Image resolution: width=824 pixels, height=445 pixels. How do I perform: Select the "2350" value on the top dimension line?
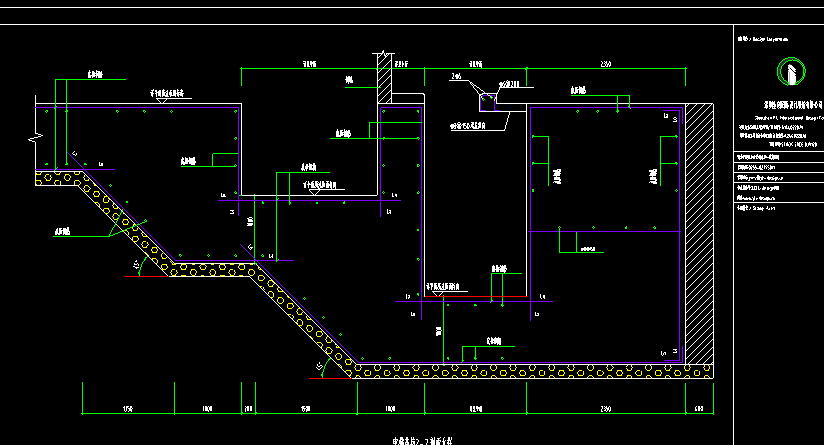coord(605,64)
